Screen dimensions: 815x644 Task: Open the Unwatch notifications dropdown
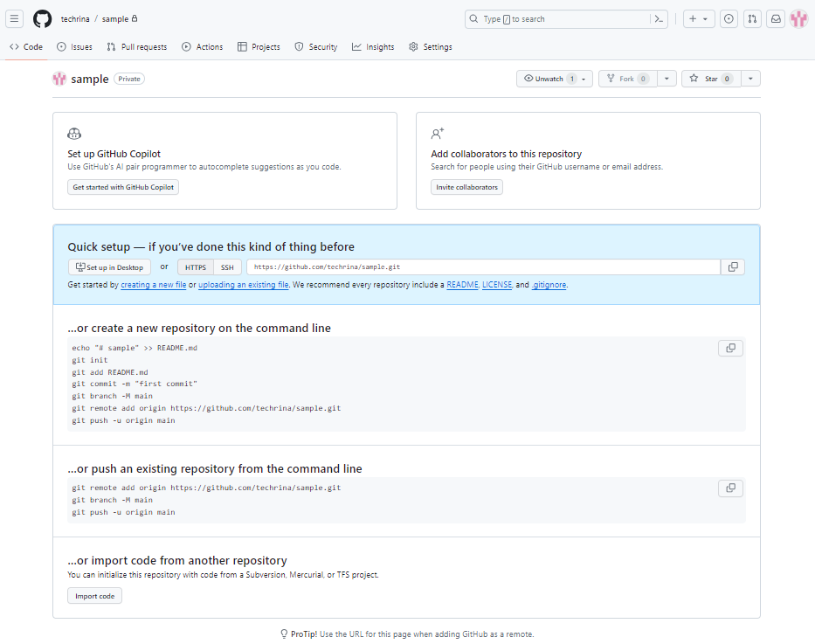554,79
